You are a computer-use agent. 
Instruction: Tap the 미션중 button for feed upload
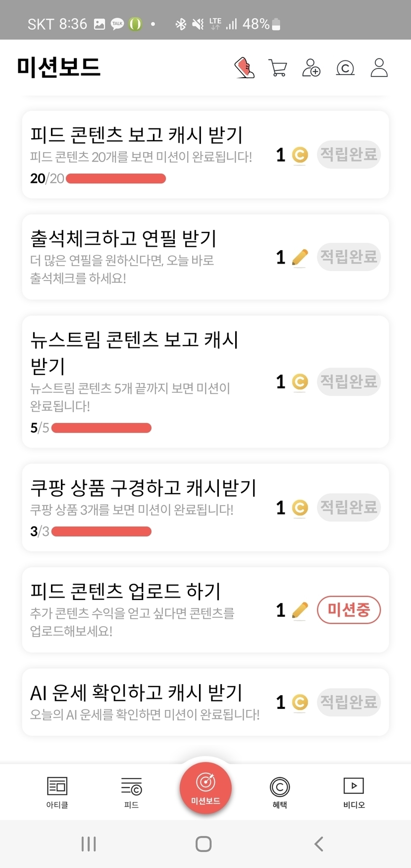[x=349, y=610]
